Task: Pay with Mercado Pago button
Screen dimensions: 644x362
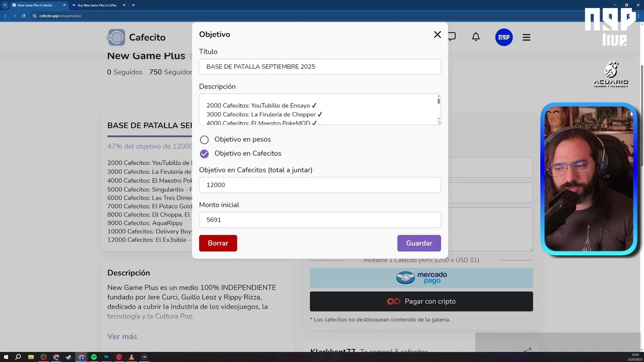Action: (x=421, y=278)
